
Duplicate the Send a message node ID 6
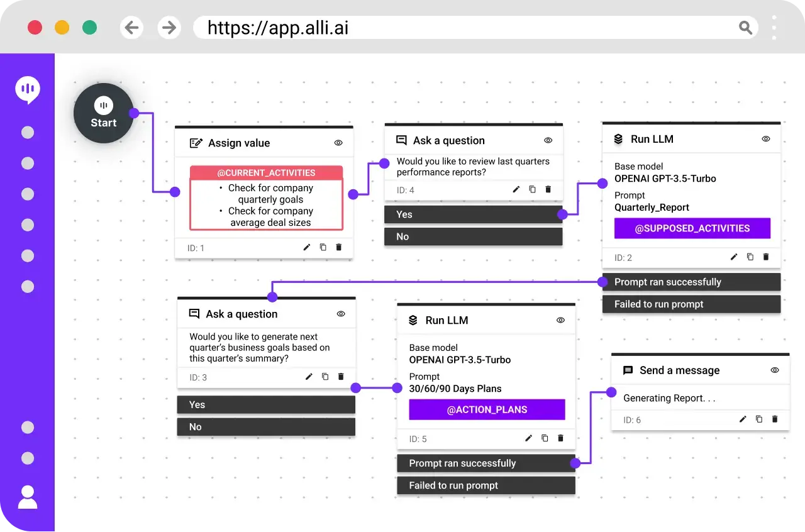tap(758, 419)
